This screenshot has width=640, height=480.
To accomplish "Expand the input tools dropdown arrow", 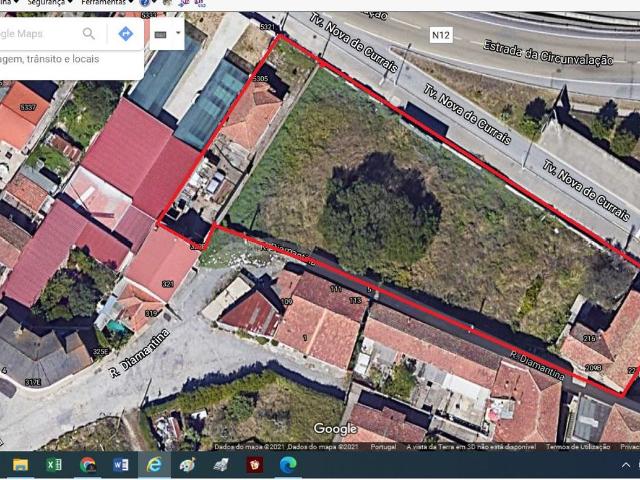I will [x=178, y=33].
